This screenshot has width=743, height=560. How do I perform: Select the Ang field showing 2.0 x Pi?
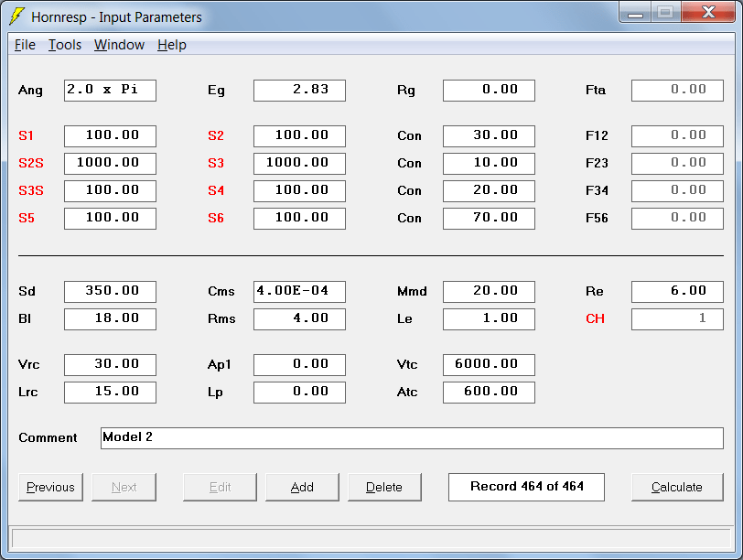point(110,91)
